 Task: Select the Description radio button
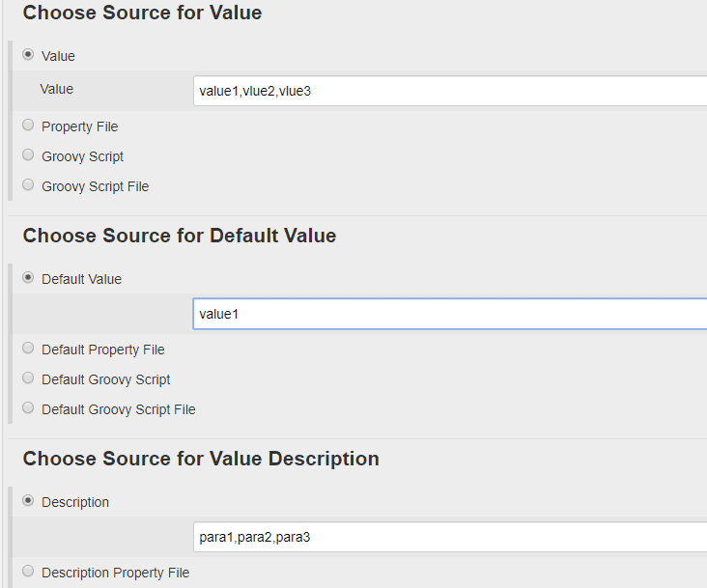(28, 501)
